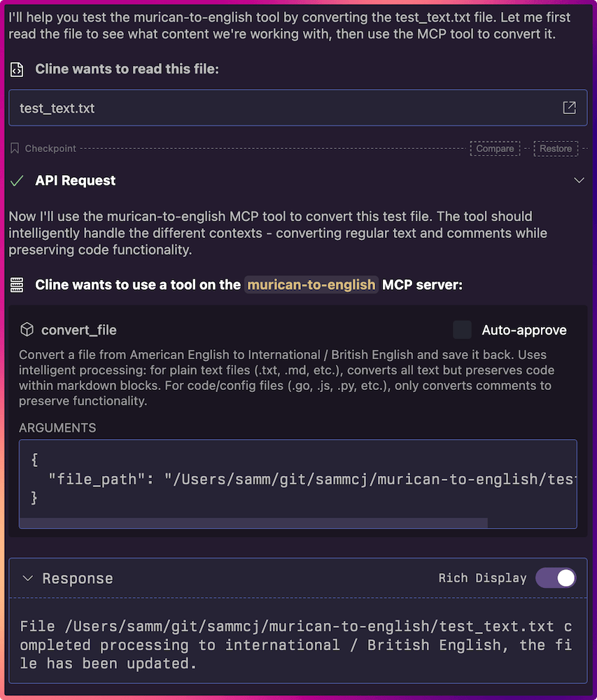Click the response output text area
Viewport: 597px width, 700px height.
click(x=298, y=645)
